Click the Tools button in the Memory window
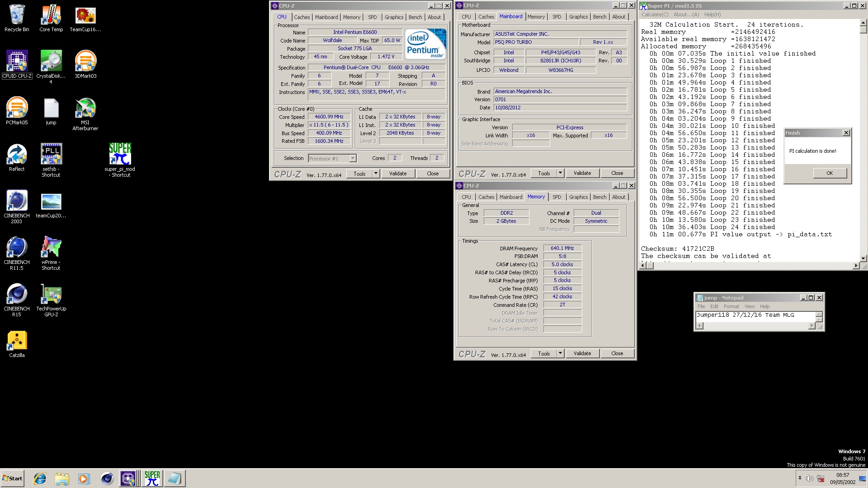 click(x=544, y=353)
